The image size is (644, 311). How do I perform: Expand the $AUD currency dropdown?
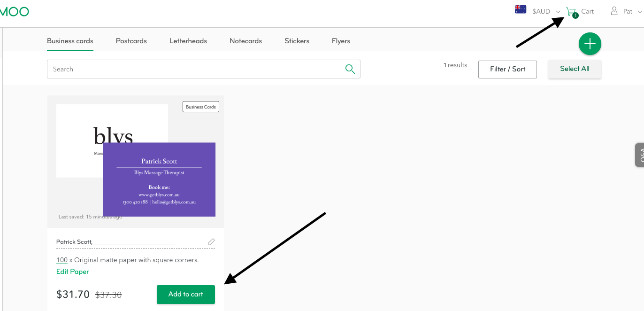click(x=546, y=12)
